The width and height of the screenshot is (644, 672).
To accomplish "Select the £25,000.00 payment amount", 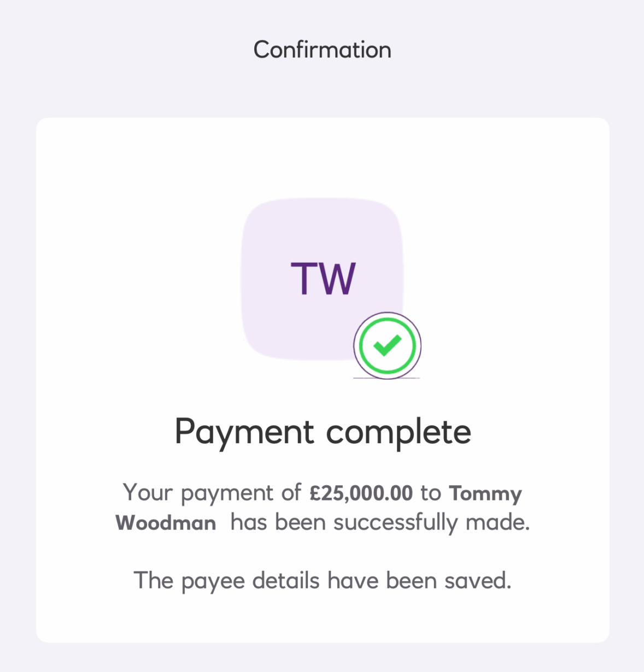I will click(x=361, y=493).
